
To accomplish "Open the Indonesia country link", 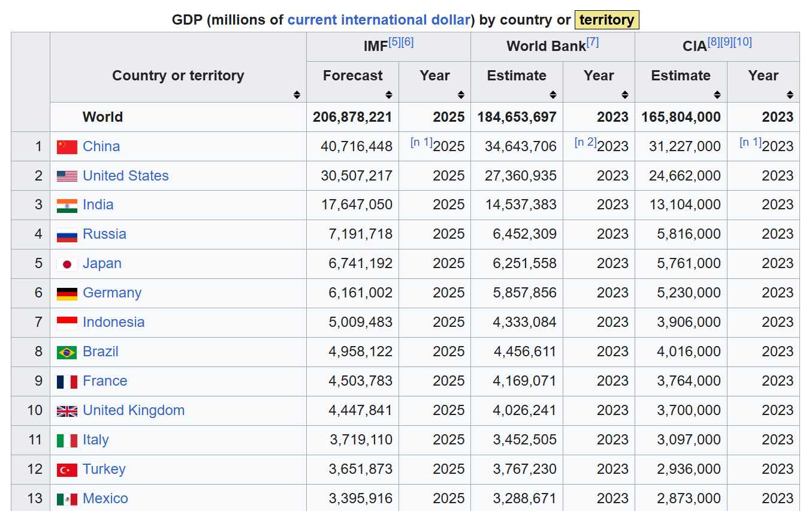I will click(x=114, y=322).
